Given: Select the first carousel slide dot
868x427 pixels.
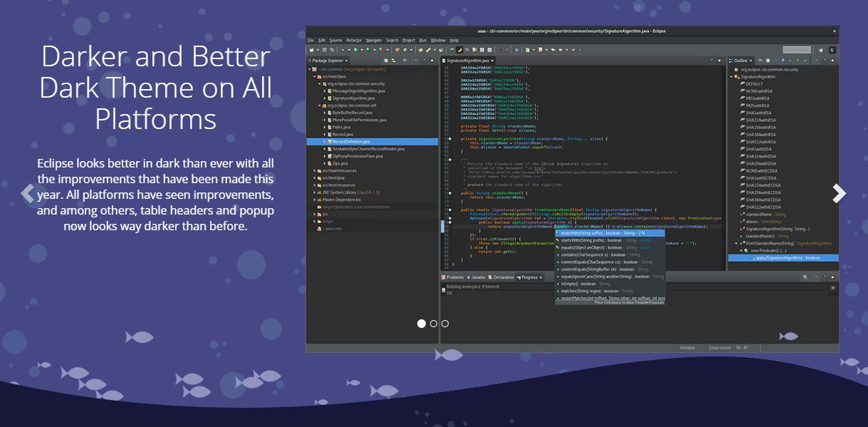Looking at the screenshot, I should coord(422,324).
